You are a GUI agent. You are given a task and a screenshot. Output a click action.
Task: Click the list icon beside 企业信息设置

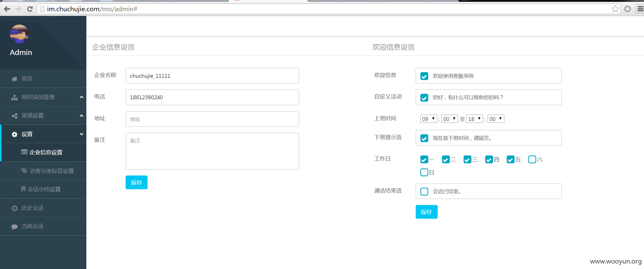[24, 152]
